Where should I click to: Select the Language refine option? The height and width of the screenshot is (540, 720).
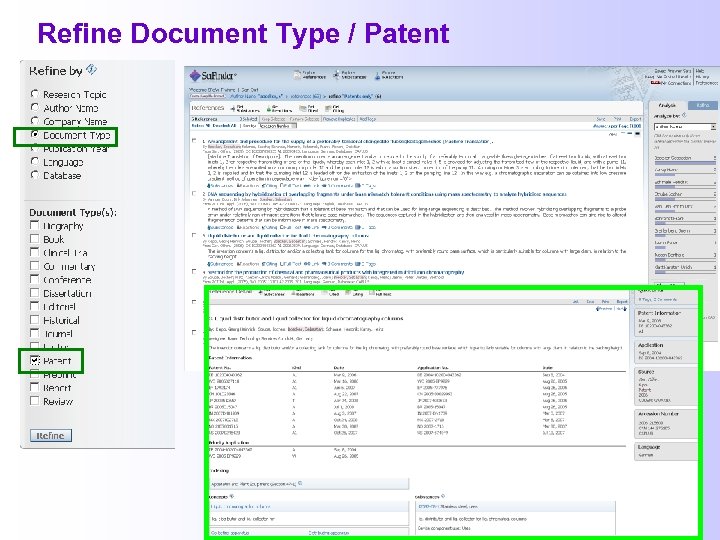[x=34, y=161]
